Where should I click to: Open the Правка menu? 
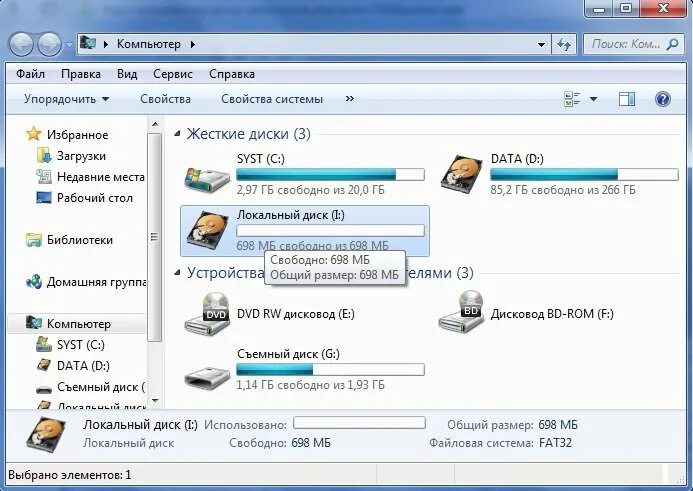81,74
